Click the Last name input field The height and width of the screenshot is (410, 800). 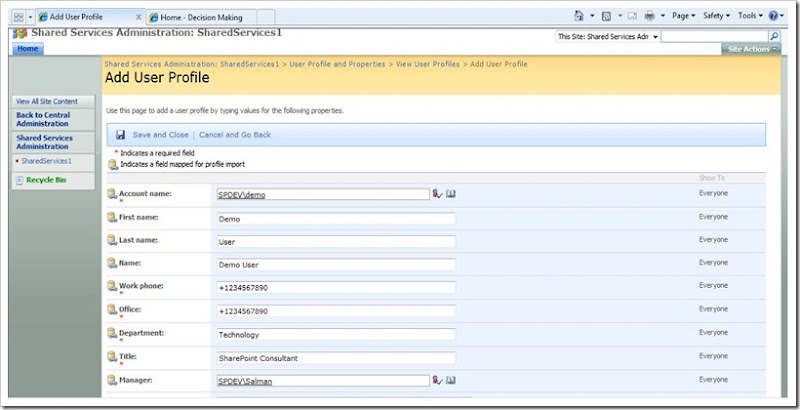coord(336,242)
